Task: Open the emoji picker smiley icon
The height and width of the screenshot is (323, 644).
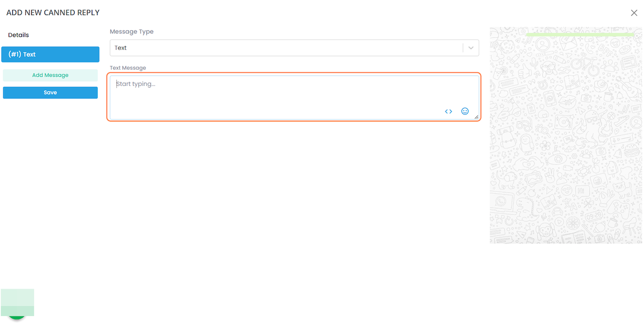Action: 465,111
